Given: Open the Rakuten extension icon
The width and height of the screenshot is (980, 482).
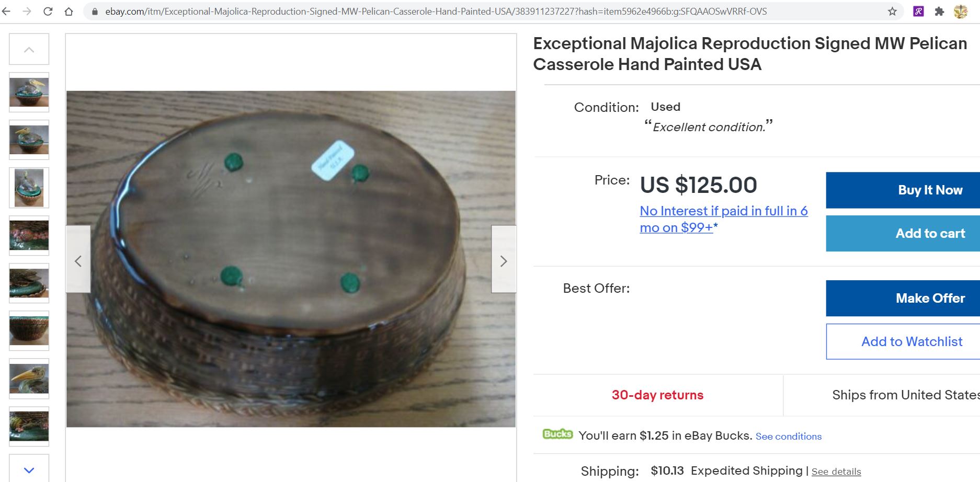Looking at the screenshot, I should [918, 11].
